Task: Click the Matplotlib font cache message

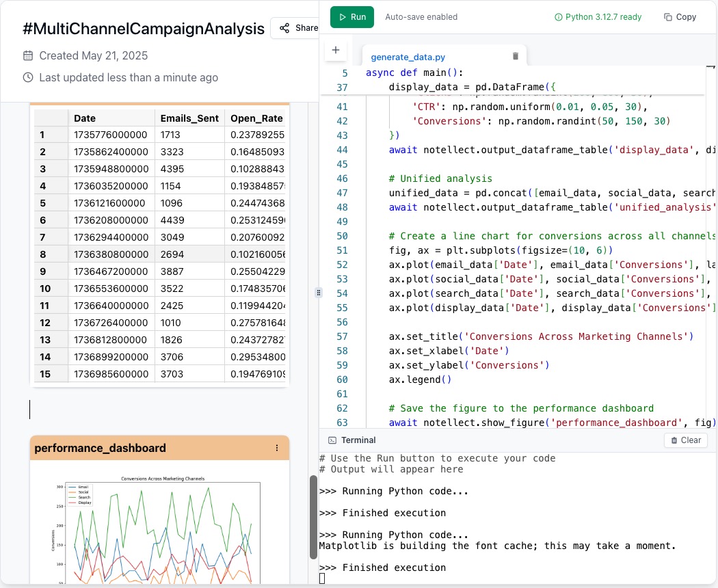Action: (497, 546)
